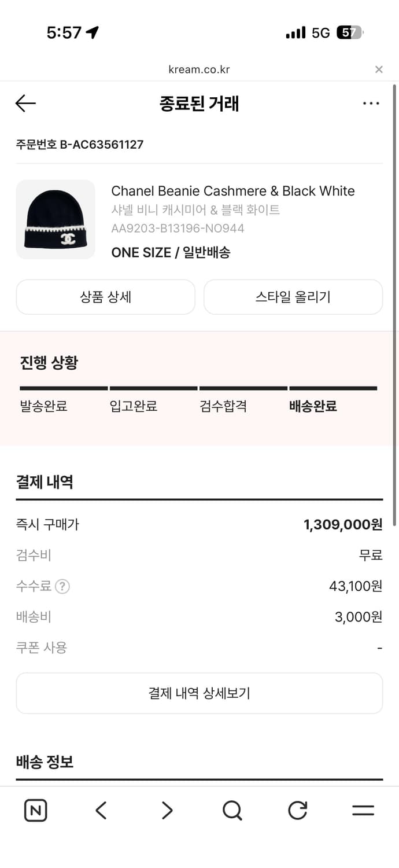
Task: Tap the Naver home icon in bottom toolbar
Action: (x=35, y=810)
